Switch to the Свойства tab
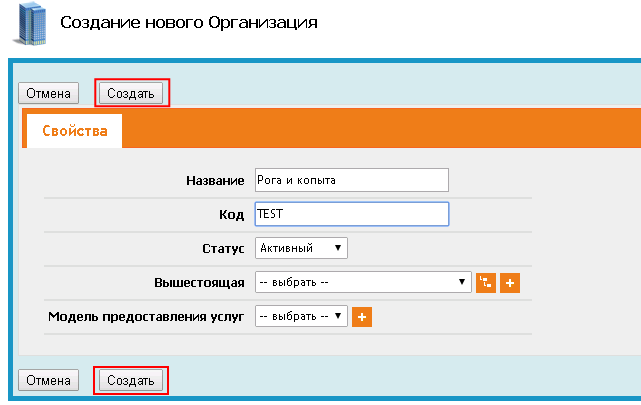The height and width of the screenshot is (405, 641). pos(74,131)
